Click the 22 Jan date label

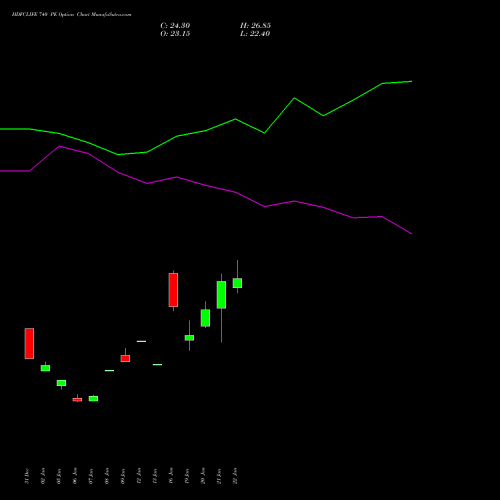[x=235, y=476]
